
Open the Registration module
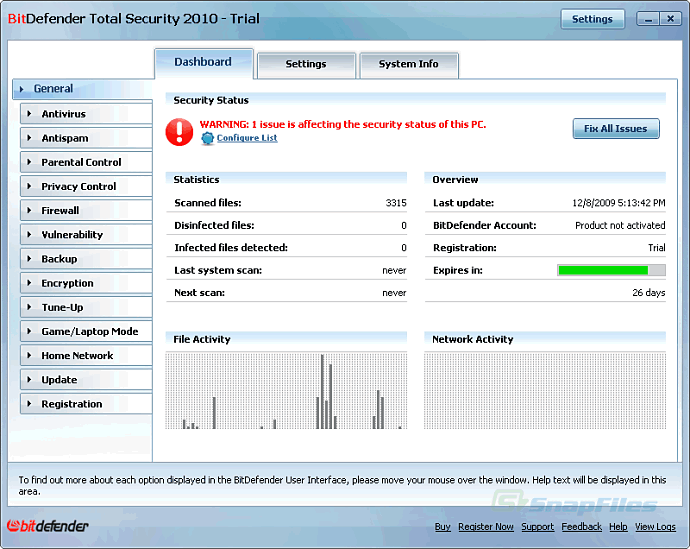tap(86, 404)
